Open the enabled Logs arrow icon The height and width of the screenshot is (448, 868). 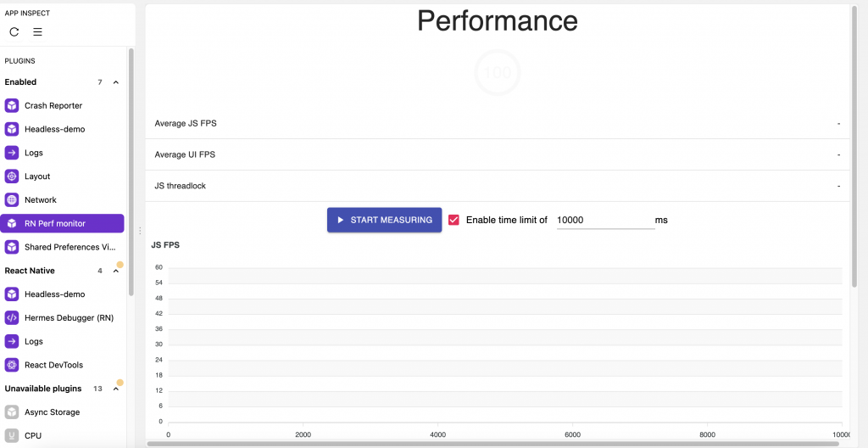pos(12,153)
